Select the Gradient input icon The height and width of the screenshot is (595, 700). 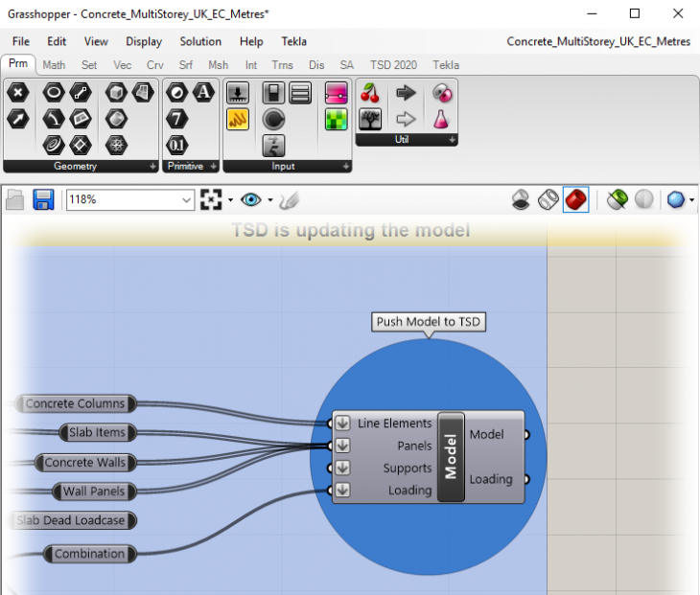337,93
